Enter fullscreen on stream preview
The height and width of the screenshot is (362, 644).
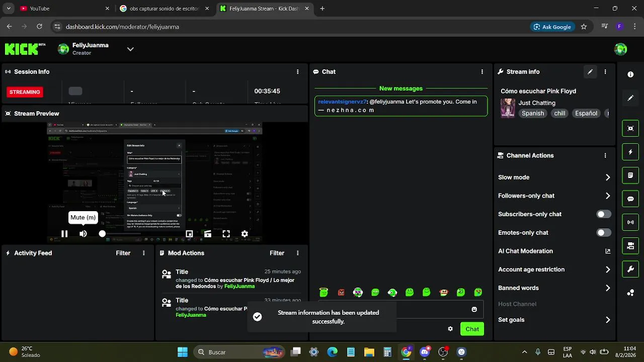pos(226,234)
